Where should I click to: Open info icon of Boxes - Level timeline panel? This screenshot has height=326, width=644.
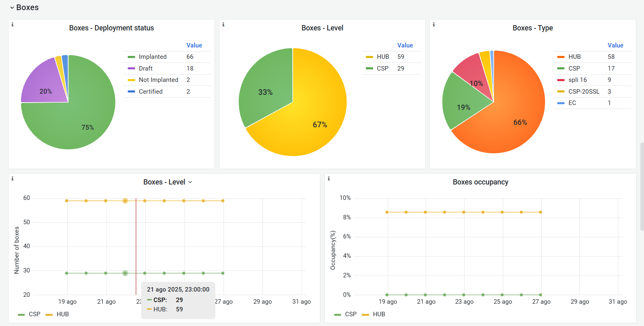(x=13, y=179)
